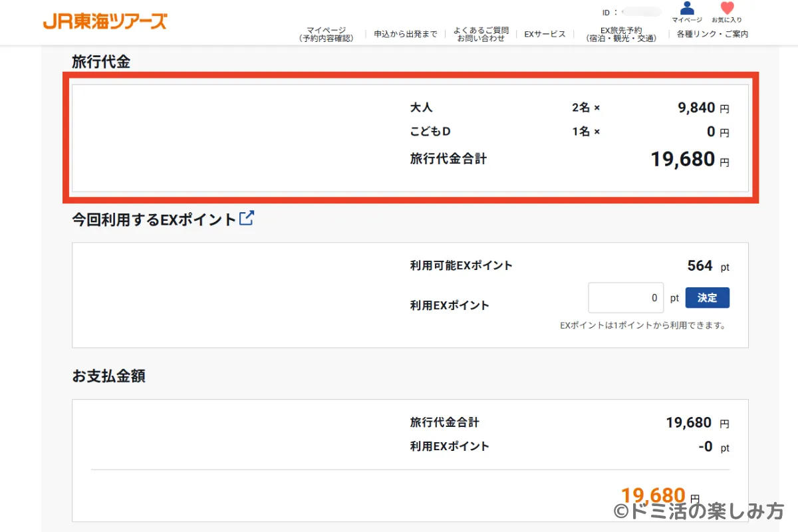798x532 pixels.
Task: Select the こどもD price 0 円
Action: tap(718, 132)
